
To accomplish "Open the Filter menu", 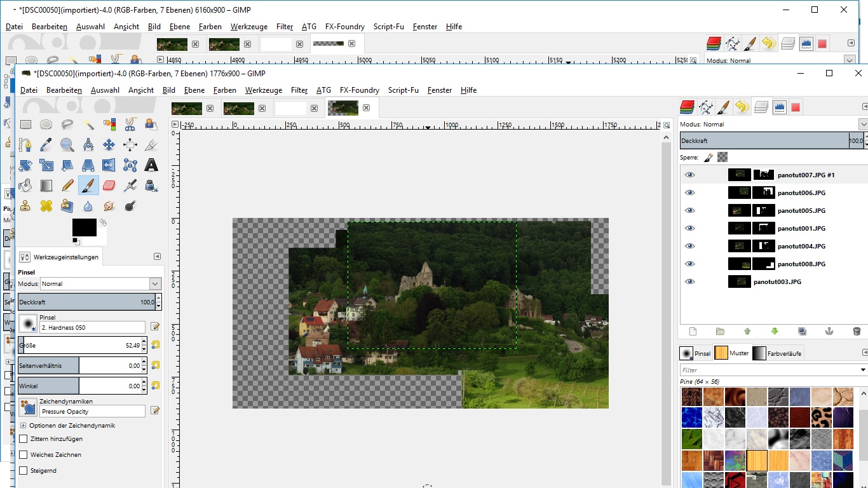I will [x=299, y=90].
